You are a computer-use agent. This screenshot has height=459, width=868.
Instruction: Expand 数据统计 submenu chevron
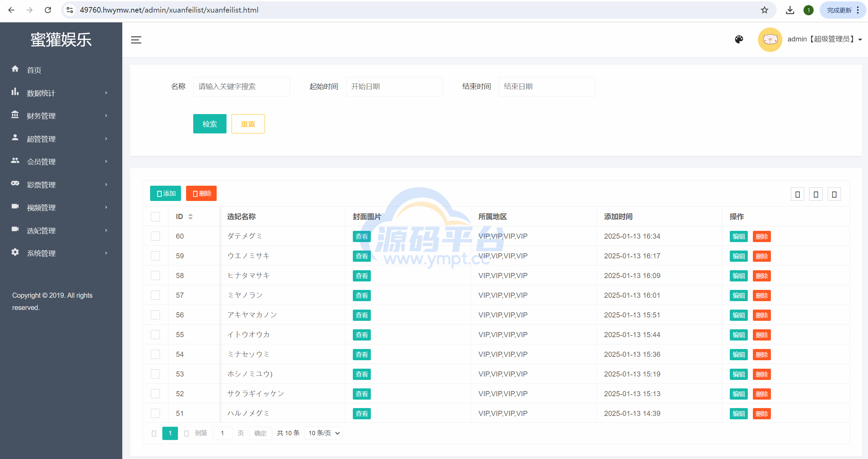point(106,93)
